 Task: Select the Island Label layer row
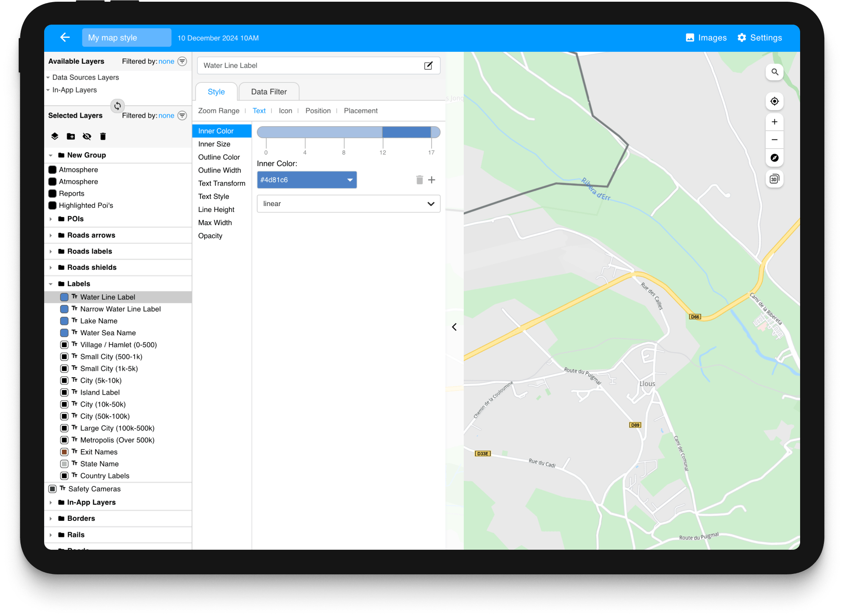(118, 392)
